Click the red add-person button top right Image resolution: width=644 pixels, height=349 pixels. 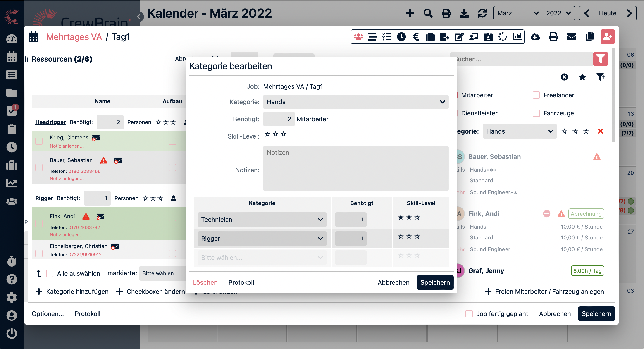coord(607,37)
